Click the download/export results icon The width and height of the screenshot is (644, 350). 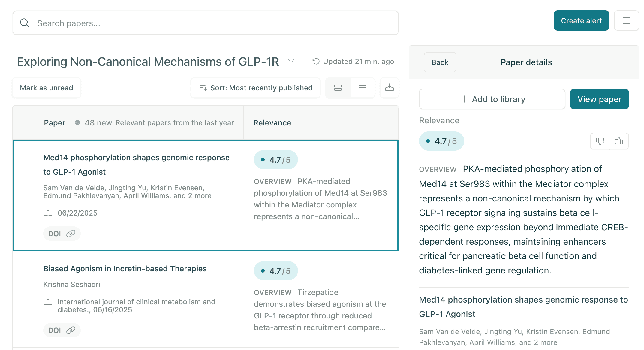click(389, 88)
